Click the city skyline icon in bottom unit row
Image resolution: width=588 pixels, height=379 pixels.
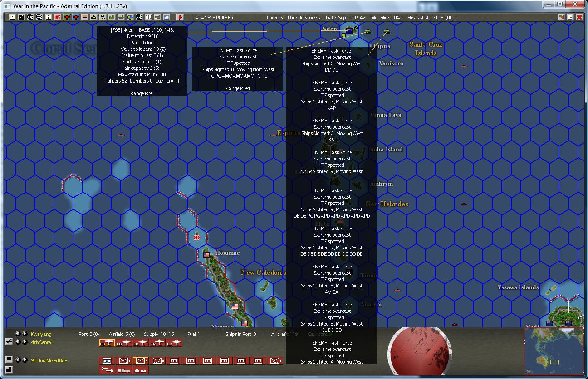point(123,370)
